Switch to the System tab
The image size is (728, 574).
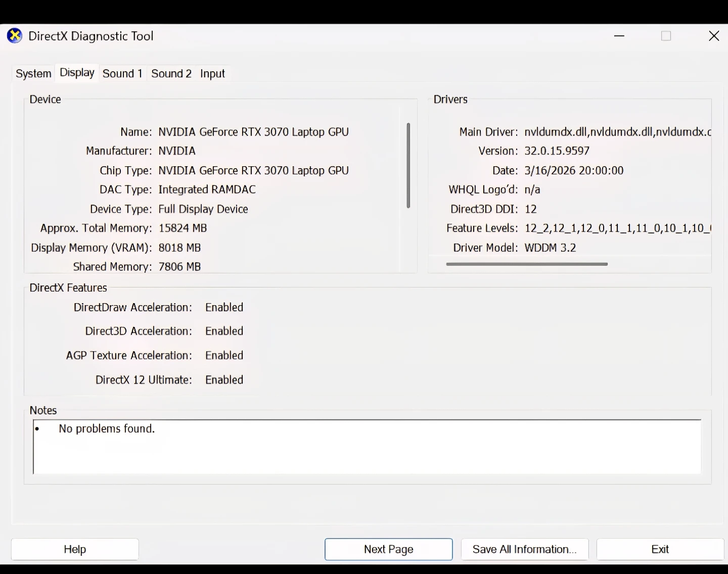tap(33, 74)
